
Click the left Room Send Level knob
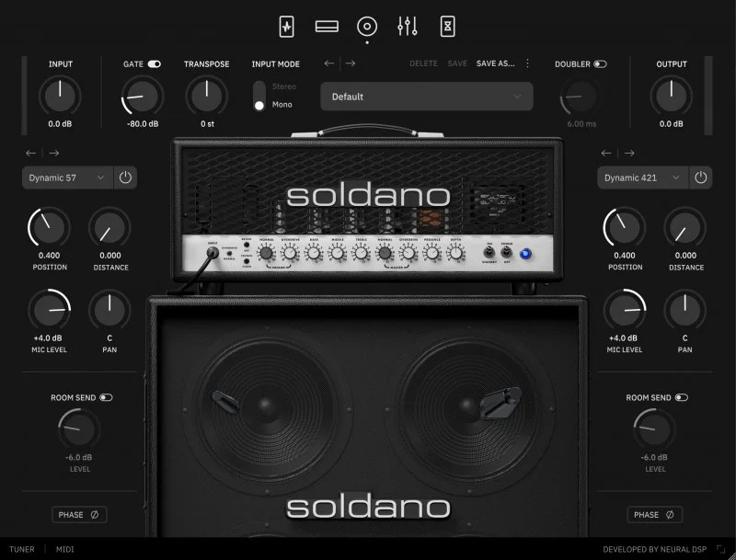point(79,429)
